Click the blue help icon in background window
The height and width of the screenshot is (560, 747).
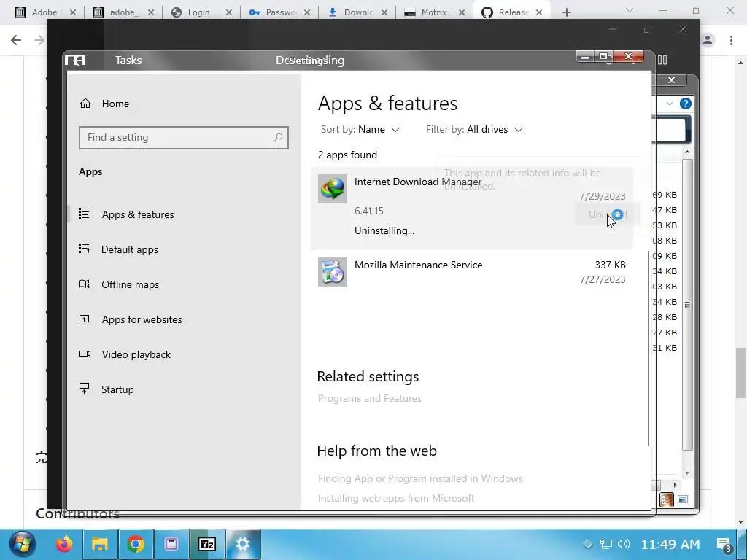pyautogui.click(x=686, y=104)
